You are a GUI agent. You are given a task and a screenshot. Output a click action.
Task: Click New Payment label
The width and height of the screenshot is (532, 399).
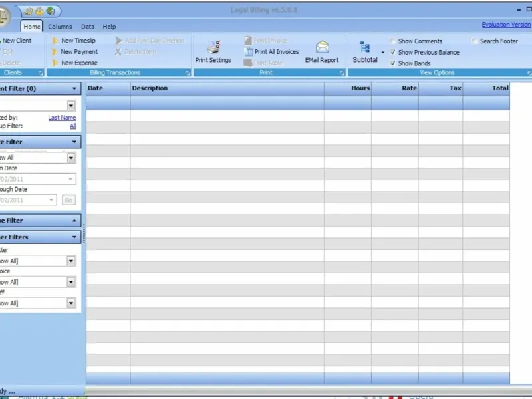coord(79,52)
